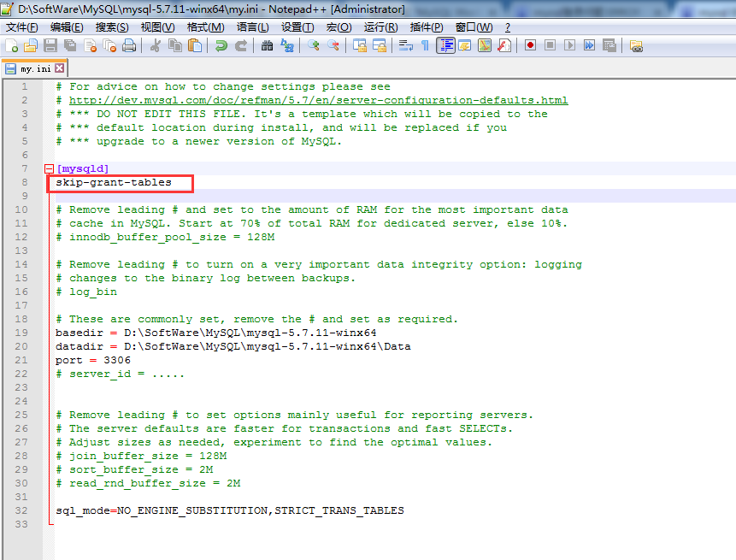Toggle show all characters pilcrow button

coord(425,46)
